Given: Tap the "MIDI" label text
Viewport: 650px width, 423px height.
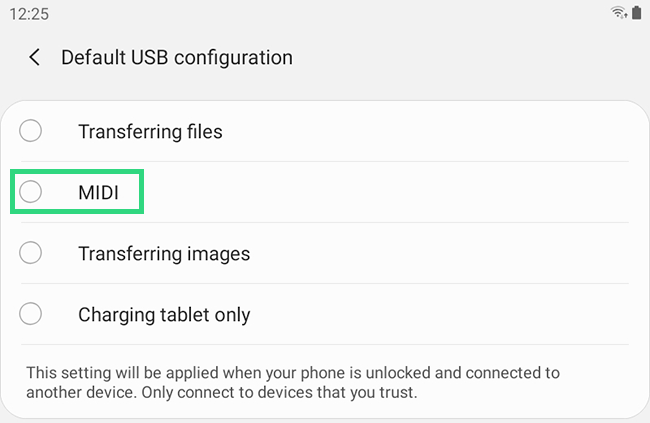Looking at the screenshot, I should (x=98, y=192).
